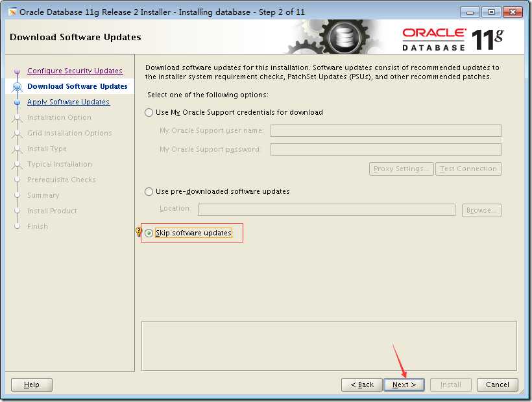Select Use My Oracle Support credentials option
The image size is (532, 402).
click(x=149, y=113)
